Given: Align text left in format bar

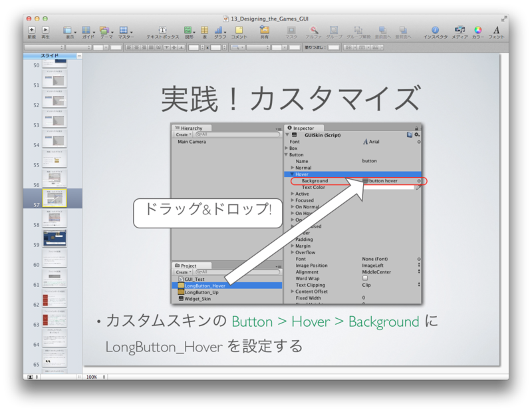Looking at the screenshot, I should [x=129, y=47].
